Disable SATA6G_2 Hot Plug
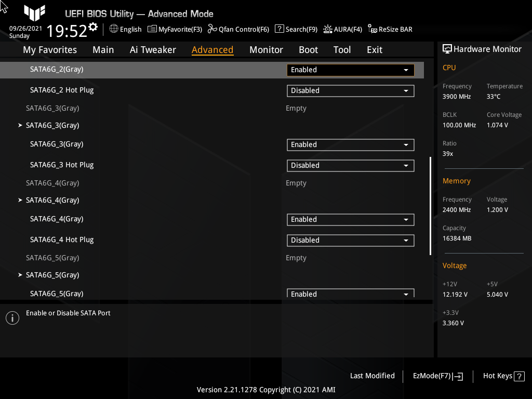 (350, 90)
